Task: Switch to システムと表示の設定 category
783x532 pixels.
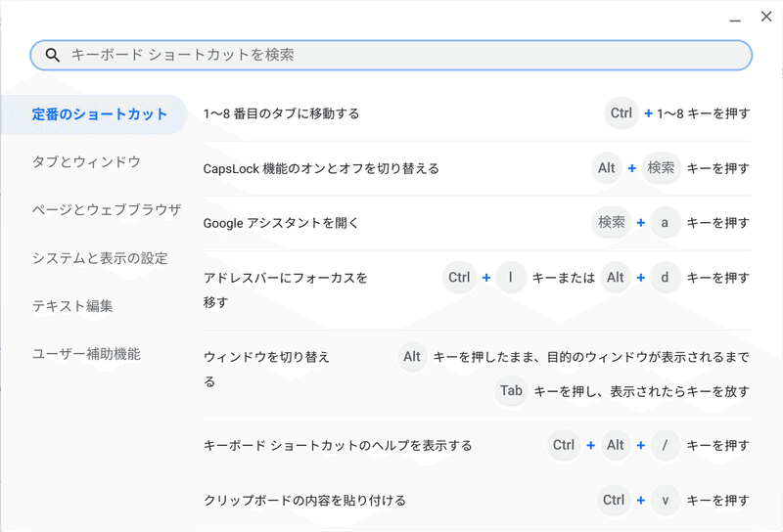Action: [100, 258]
